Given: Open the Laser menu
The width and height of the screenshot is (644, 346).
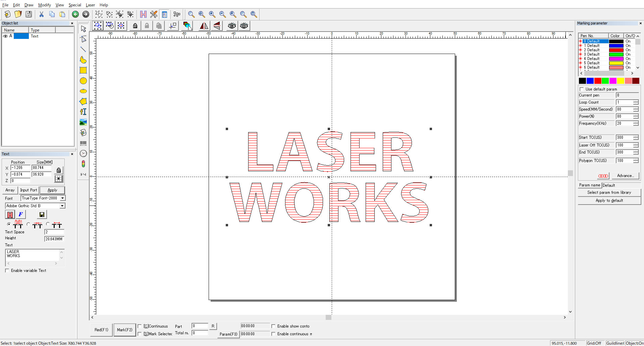Looking at the screenshot, I should pyautogui.click(x=90, y=5).
